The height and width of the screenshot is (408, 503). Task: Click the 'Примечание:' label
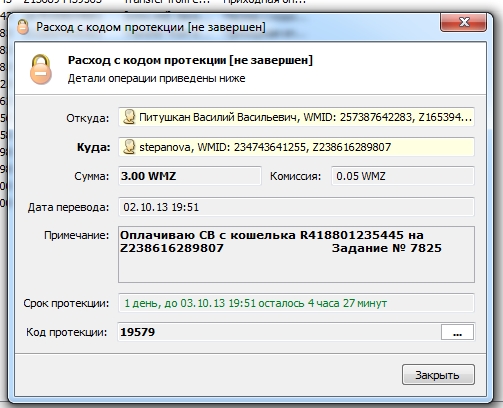pyautogui.click(x=77, y=235)
